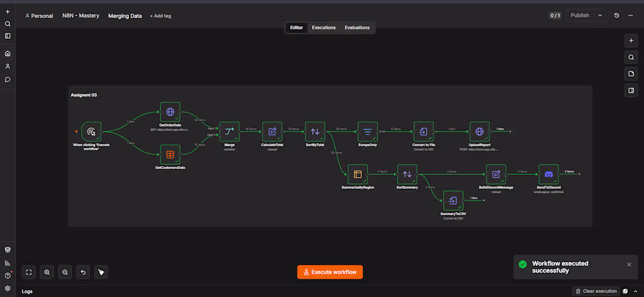The height and width of the screenshot is (297, 644).
Task: Select the SortByTotal node
Action: pyautogui.click(x=315, y=132)
